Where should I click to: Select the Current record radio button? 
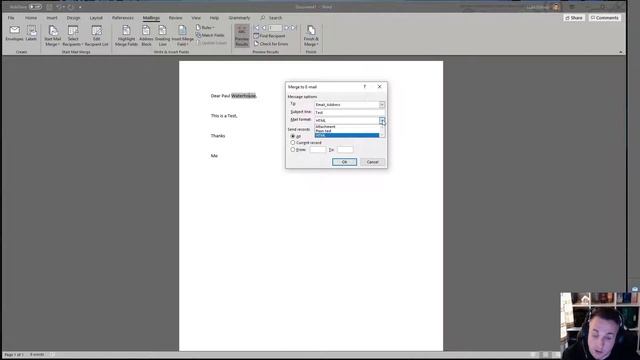[x=293, y=143]
